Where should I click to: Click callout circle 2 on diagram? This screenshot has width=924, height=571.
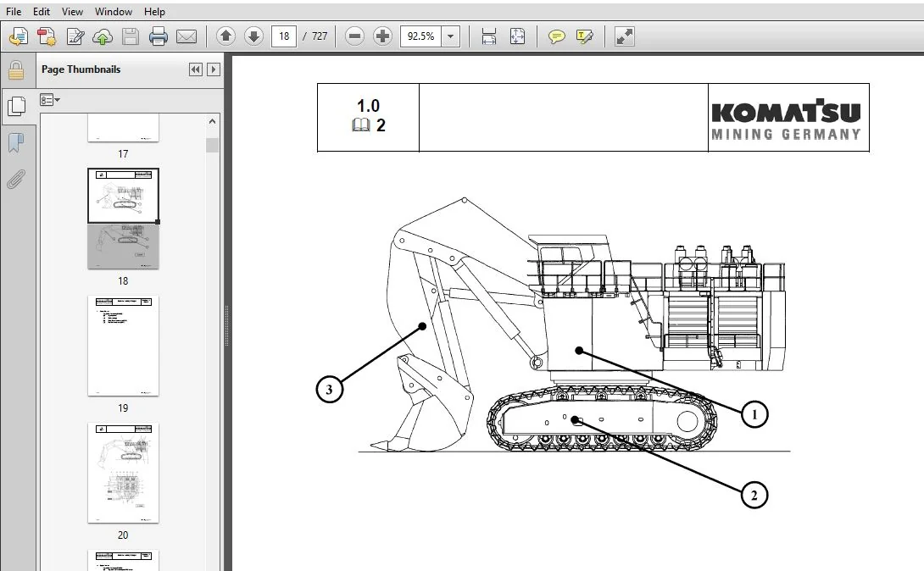754,495
